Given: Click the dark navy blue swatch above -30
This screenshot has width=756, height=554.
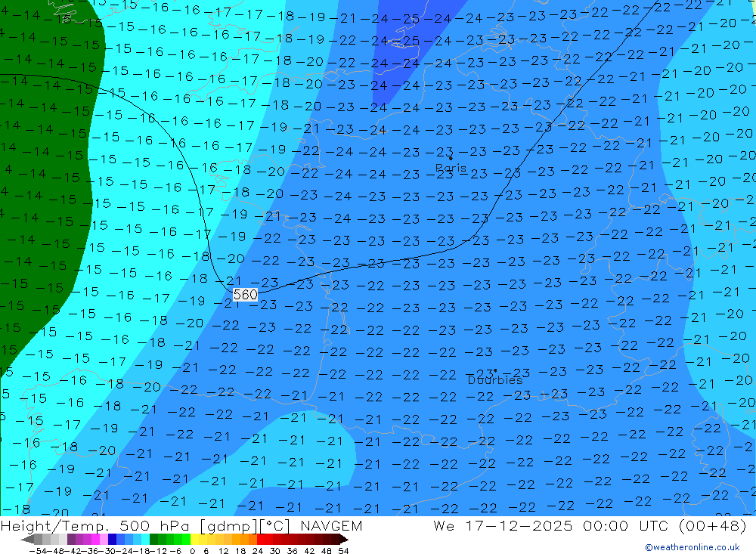Looking at the screenshot, I should (112, 539).
